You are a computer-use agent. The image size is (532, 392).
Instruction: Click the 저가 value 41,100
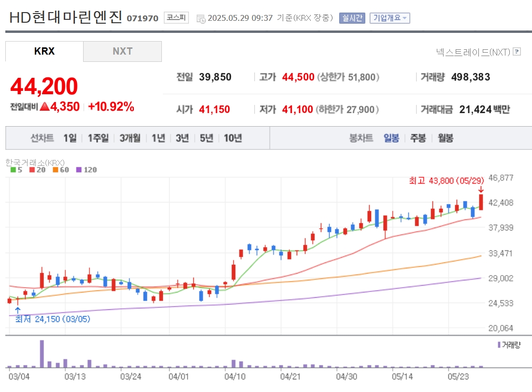point(298,110)
